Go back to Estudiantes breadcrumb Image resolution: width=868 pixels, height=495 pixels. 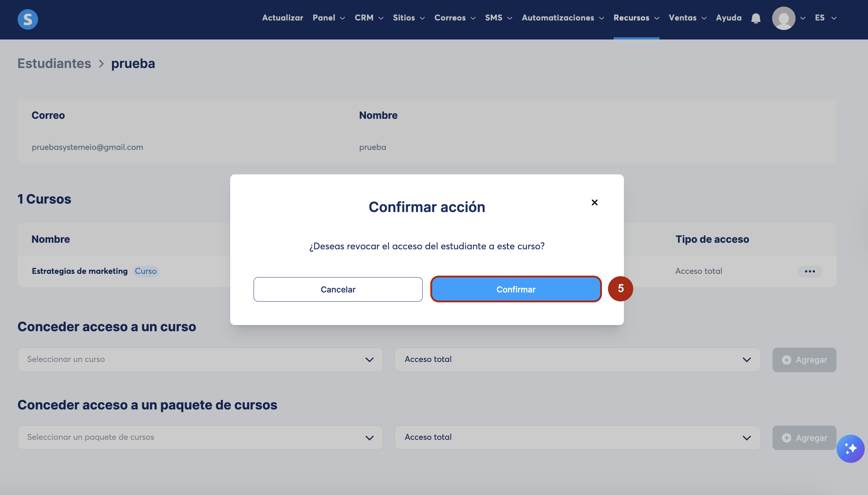pyautogui.click(x=55, y=64)
